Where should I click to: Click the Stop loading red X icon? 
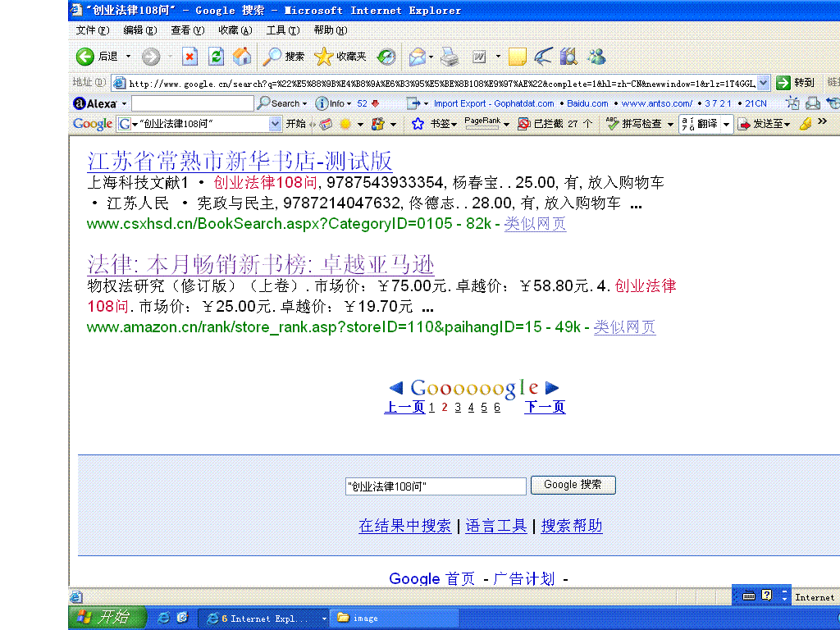click(x=189, y=57)
